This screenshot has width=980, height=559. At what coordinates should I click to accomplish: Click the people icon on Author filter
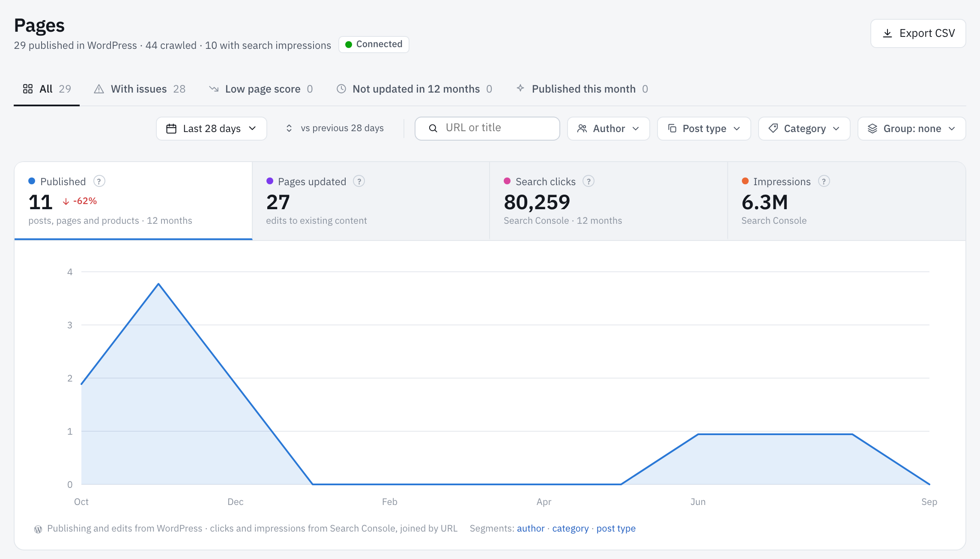[582, 129]
